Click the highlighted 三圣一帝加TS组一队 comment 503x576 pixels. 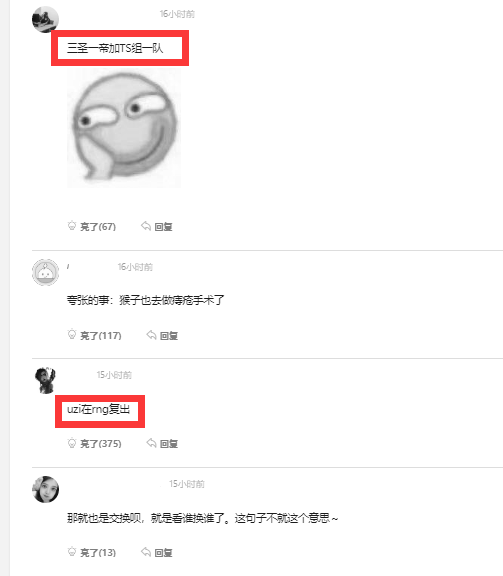pos(115,48)
